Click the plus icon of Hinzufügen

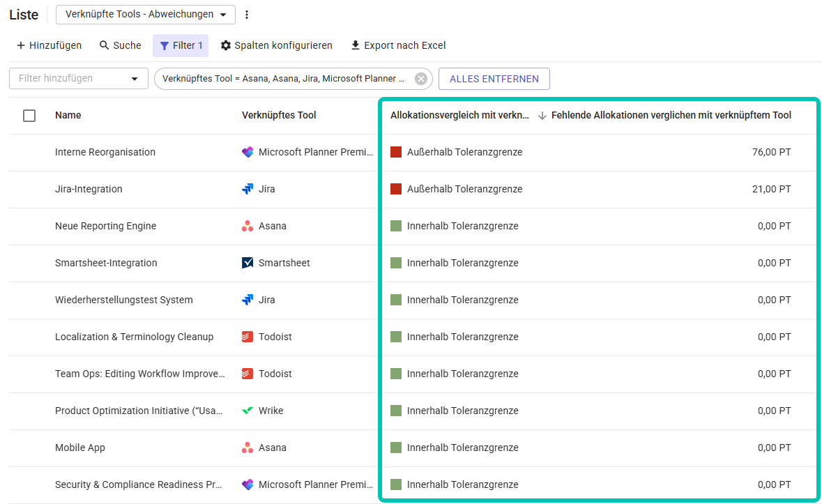[x=21, y=45]
